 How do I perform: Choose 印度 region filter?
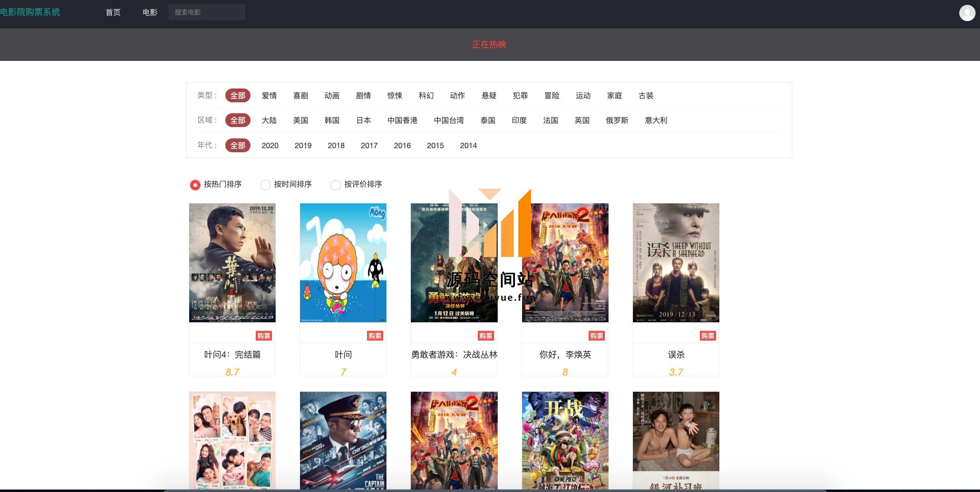(x=519, y=120)
